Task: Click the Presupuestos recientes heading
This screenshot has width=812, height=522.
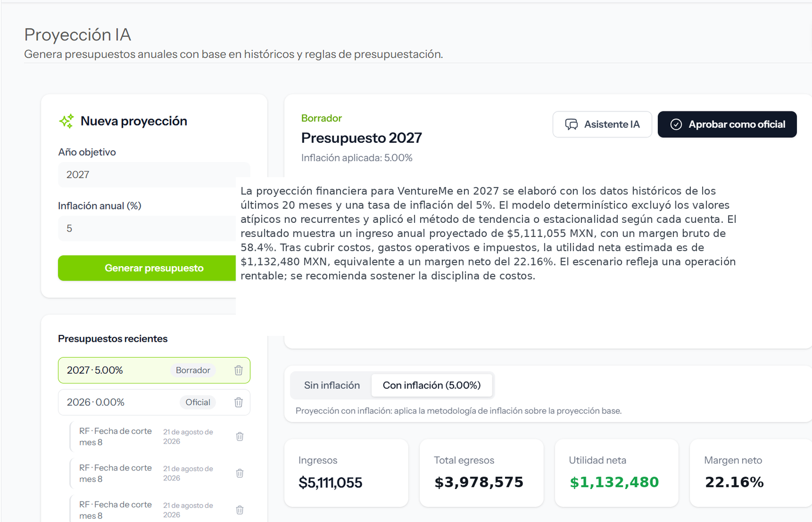Action: [113, 339]
